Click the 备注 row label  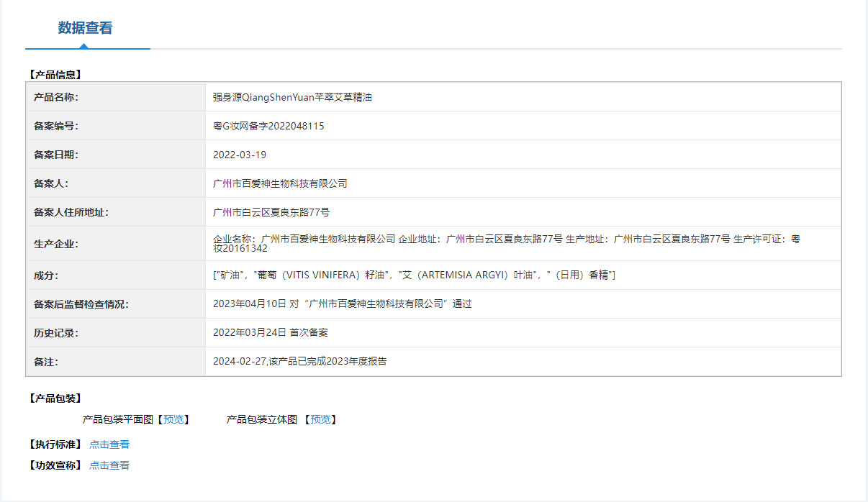tap(46, 362)
